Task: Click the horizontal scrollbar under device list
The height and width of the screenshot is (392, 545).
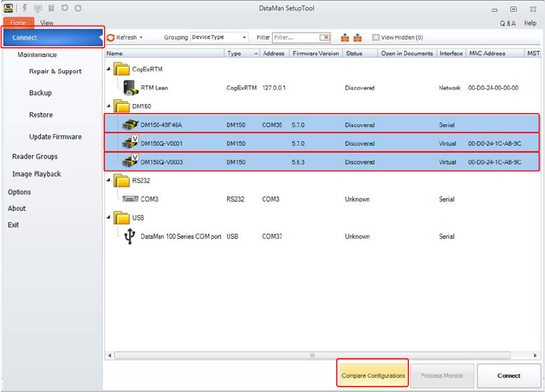Action: click(x=312, y=355)
